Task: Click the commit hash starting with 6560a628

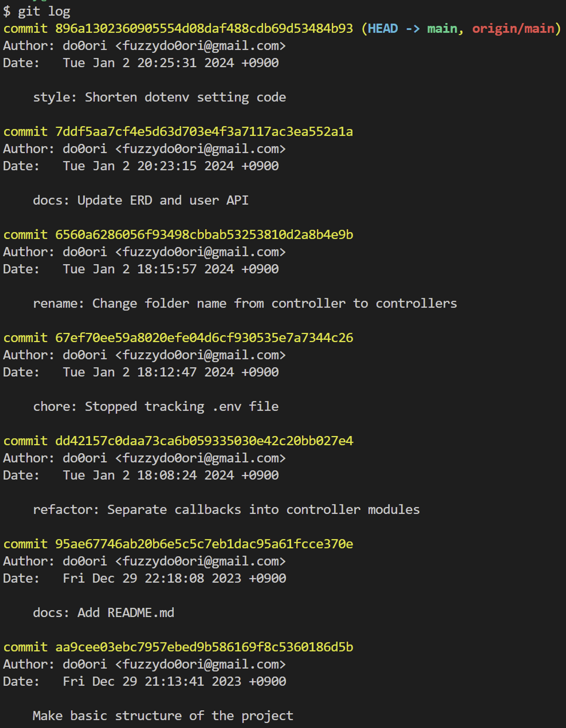Action: pyautogui.click(x=204, y=235)
